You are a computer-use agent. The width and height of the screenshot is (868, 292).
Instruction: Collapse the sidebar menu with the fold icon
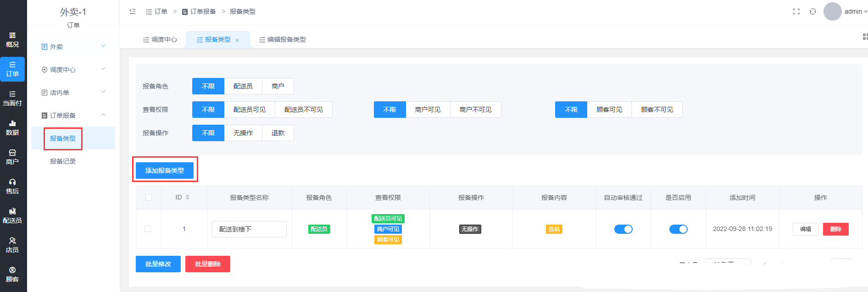133,11
